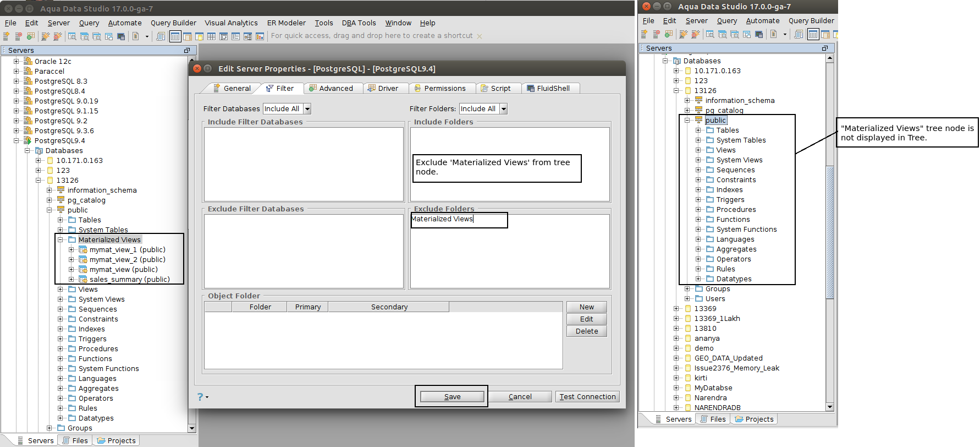Screen dimensions: 980x447
Task: Click the first query analyzer magnifier icon in left toolbar
Action: pos(72,36)
